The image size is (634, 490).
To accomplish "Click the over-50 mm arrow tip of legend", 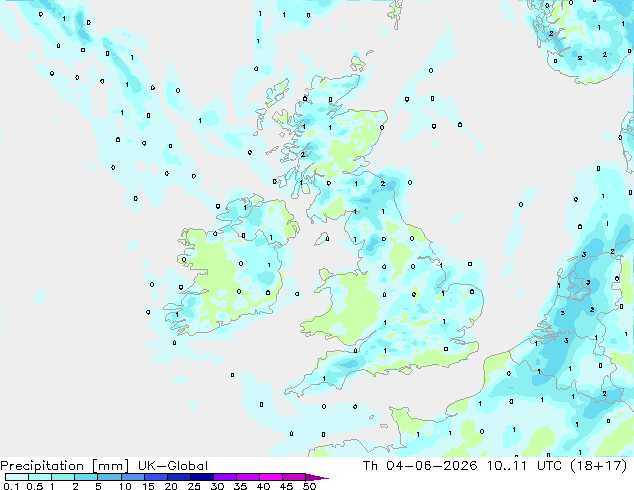I will tap(317, 477).
